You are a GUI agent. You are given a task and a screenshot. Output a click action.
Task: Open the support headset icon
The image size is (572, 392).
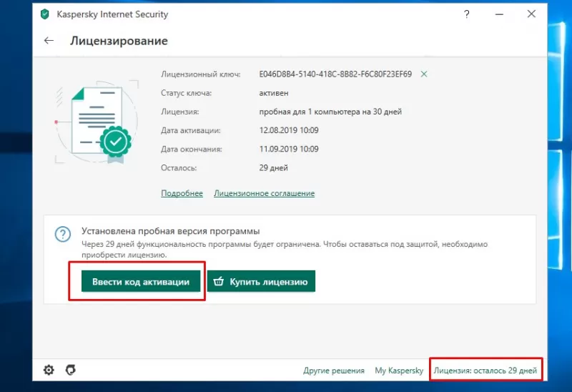[x=71, y=370]
